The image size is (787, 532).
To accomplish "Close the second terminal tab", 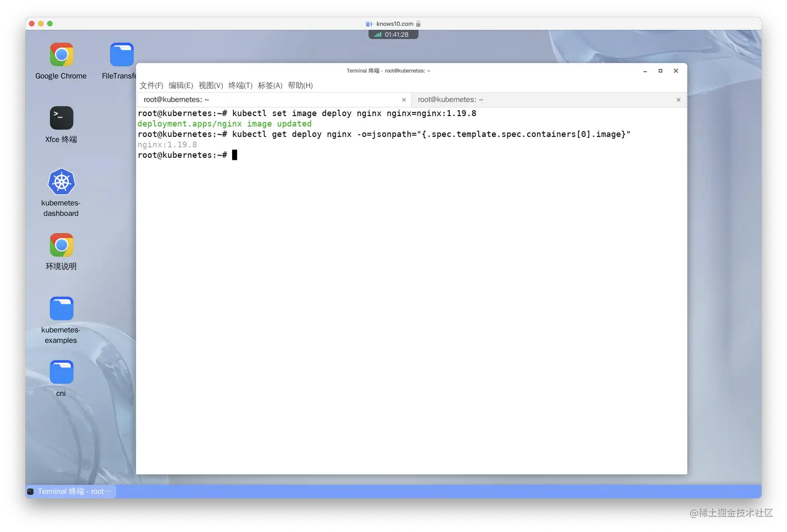I will [678, 99].
